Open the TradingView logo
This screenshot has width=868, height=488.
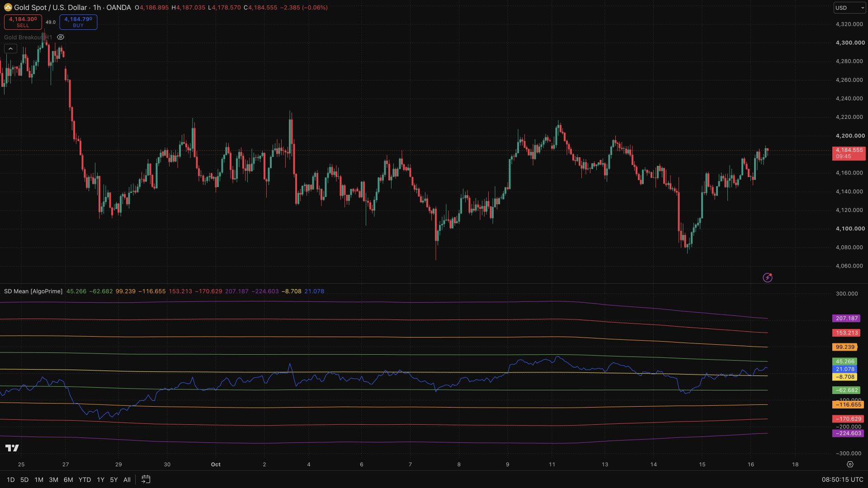pos(12,448)
